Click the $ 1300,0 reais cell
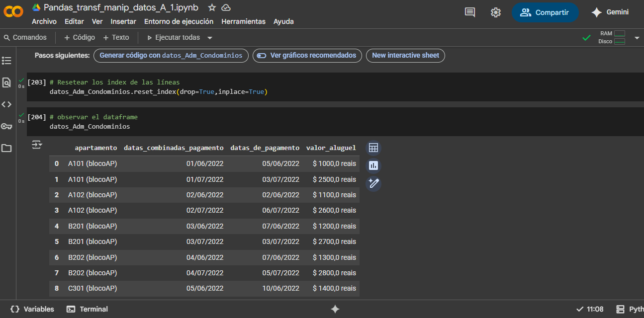 335,257
